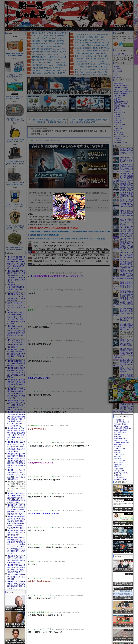Open ヌルポあんてな navigation link
Image resolution: width=138 pixels, height=644 pixels.
coord(83,30)
